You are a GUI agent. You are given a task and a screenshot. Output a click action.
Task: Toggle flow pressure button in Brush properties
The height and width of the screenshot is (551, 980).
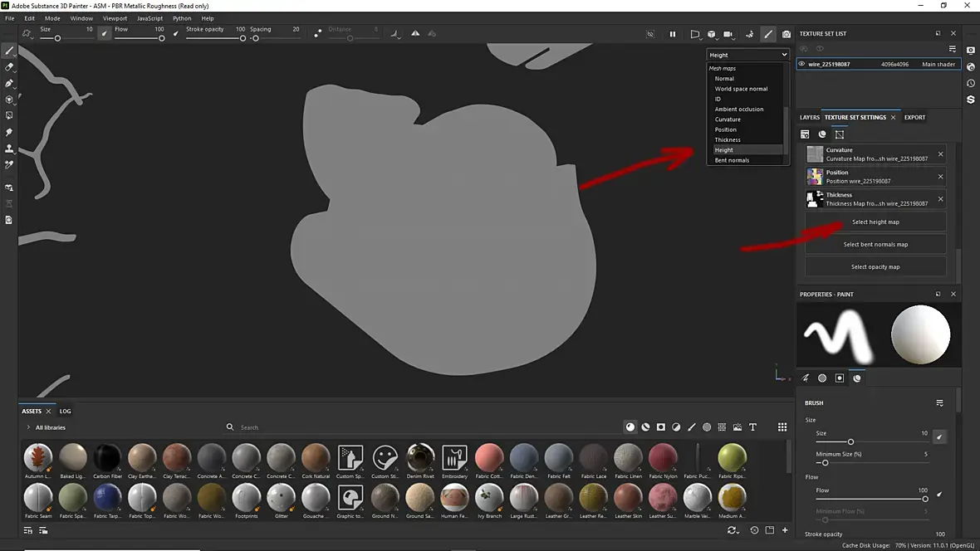click(x=939, y=494)
